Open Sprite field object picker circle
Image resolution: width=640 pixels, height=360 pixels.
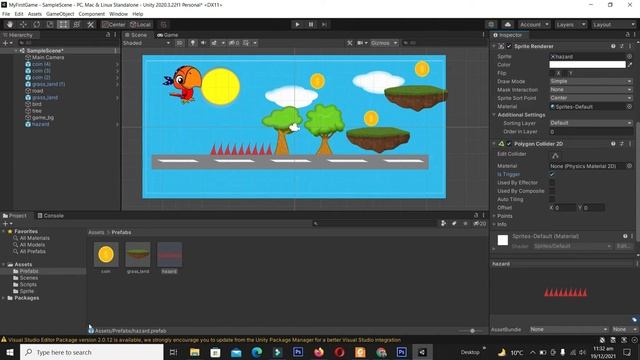coord(629,56)
